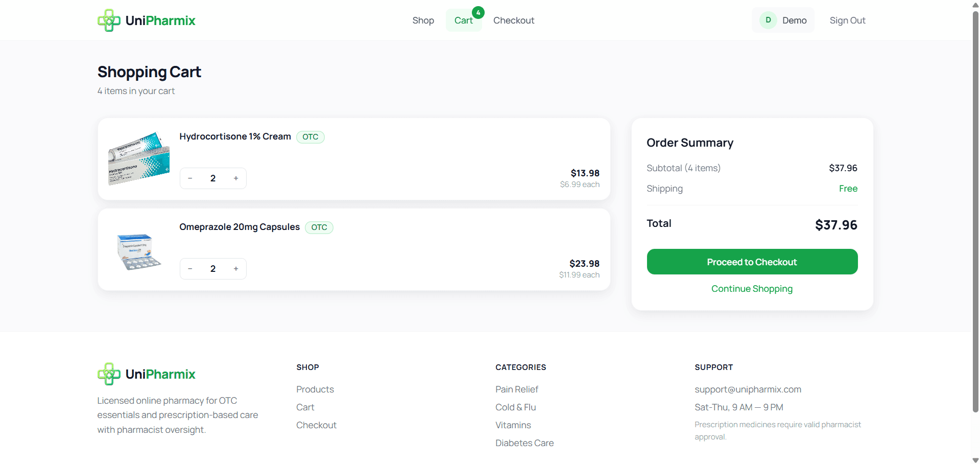Increase Hydrocortisone quantity with the plus button
This screenshot has height=464, width=980.
pos(236,178)
